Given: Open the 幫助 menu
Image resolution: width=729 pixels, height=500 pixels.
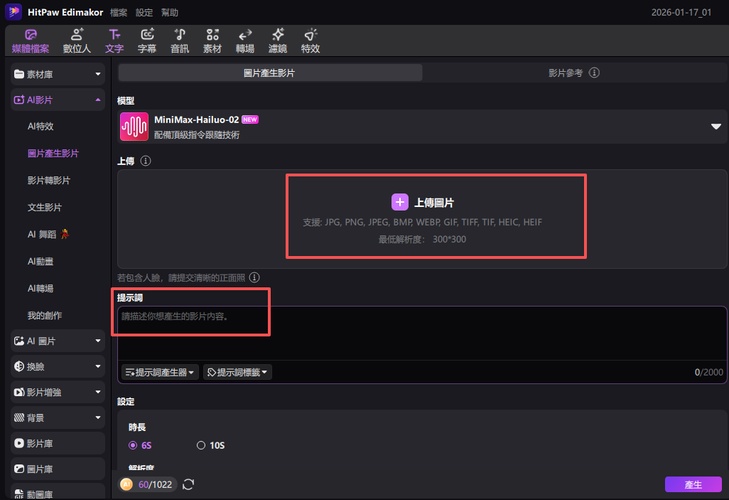Looking at the screenshot, I should coord(170,13).
